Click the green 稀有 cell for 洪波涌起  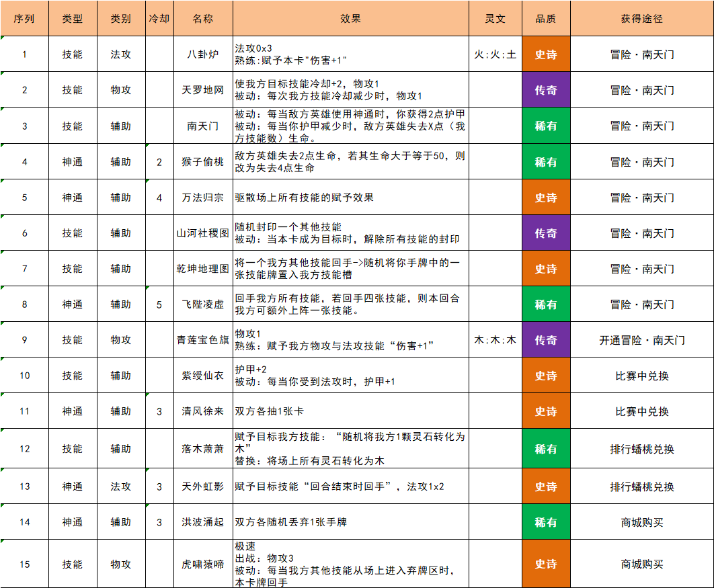(546, 521)
